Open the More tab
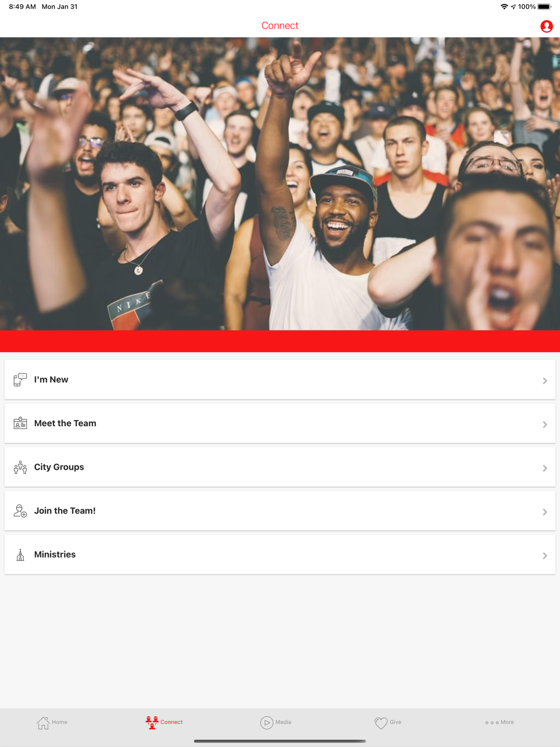Viewport: 560px width, 747px height. tap(500, 722)
